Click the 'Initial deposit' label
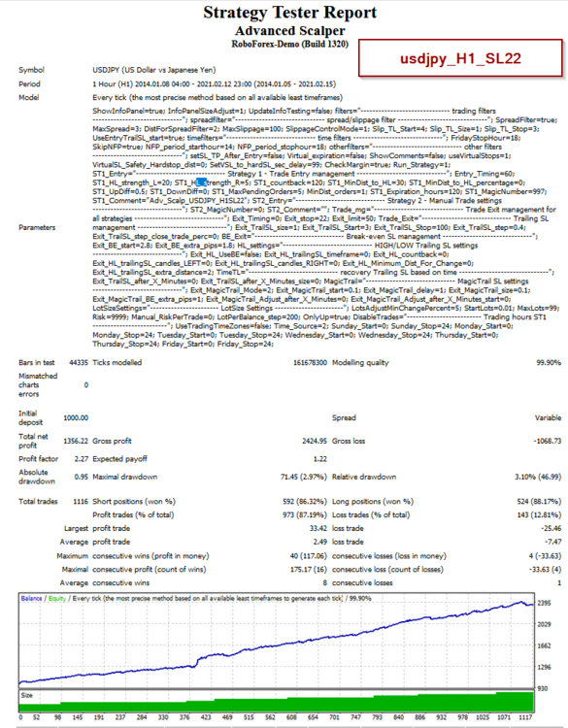Screen dimensions: 568x728 tap(31, 417)
